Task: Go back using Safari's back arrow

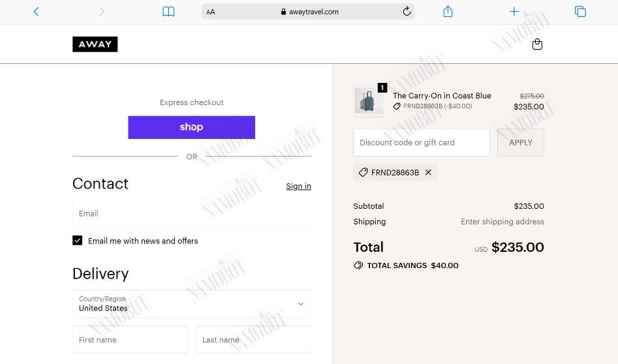Action: pos(37,12)
